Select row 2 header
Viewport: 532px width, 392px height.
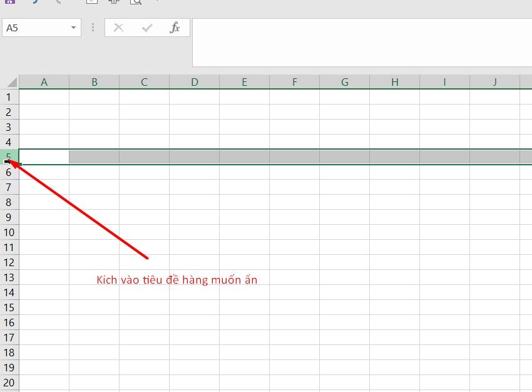click(x=9, y=112)
